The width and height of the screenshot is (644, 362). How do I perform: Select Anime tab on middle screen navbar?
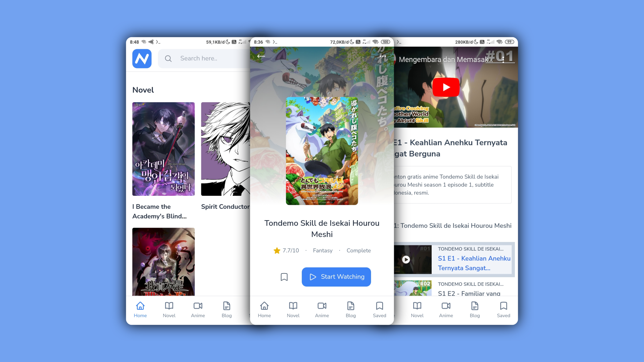pyautogui.click(x=322, y=309)
